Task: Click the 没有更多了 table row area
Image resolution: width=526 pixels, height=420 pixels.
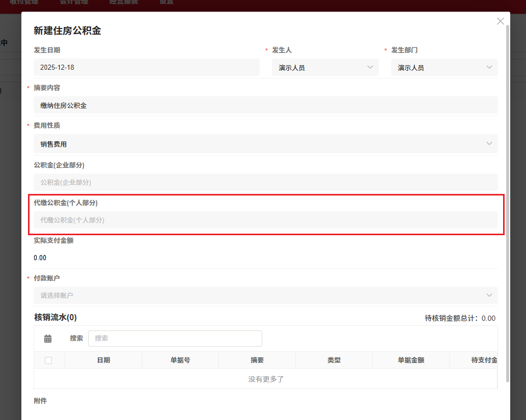Action: 266,379
